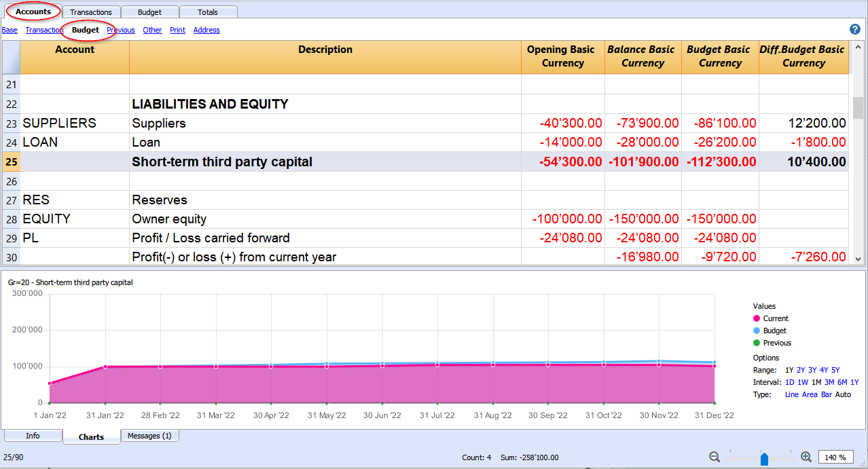Click the Owner equity description cell
This screenshot has height=469, width=868.
click(x=325, y=219)
